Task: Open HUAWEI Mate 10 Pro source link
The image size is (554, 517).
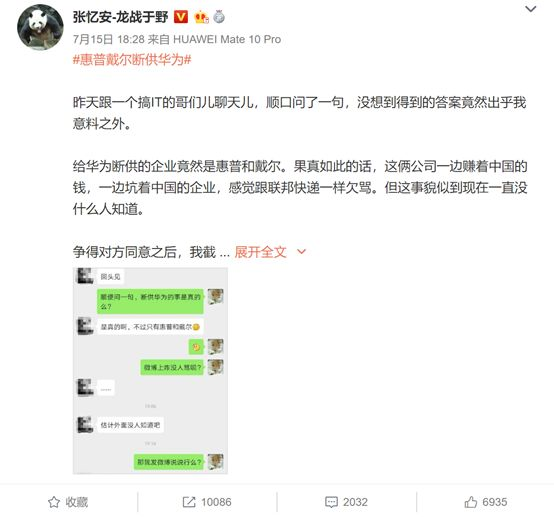Action: tap(227, 39)
